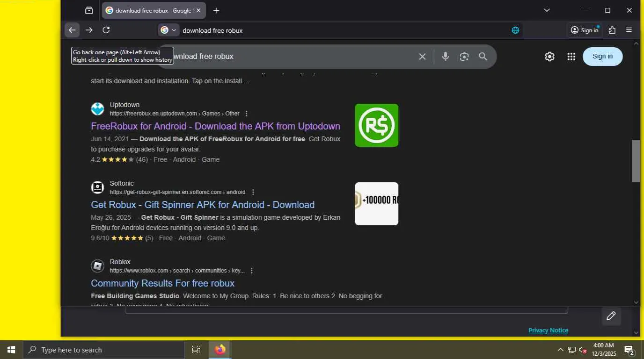
Task: Open 'Community Results For free robux' link
Action: 162,283
